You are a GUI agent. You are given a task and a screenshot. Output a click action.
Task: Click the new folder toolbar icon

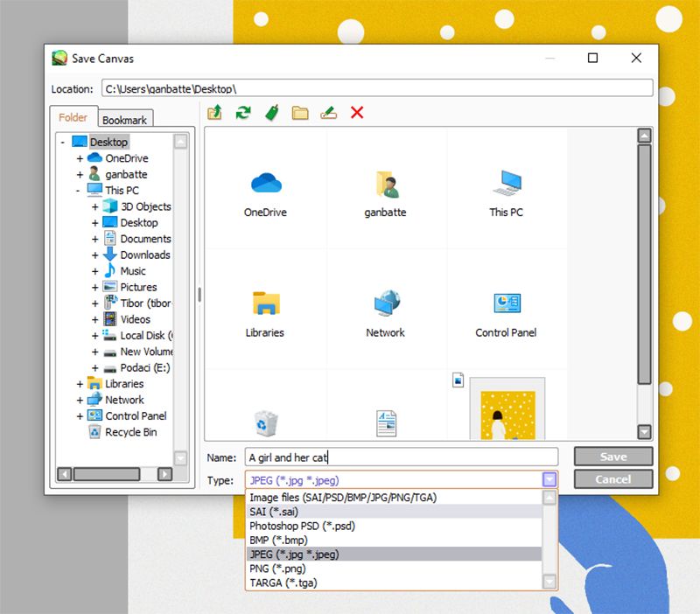pos(300,113)
